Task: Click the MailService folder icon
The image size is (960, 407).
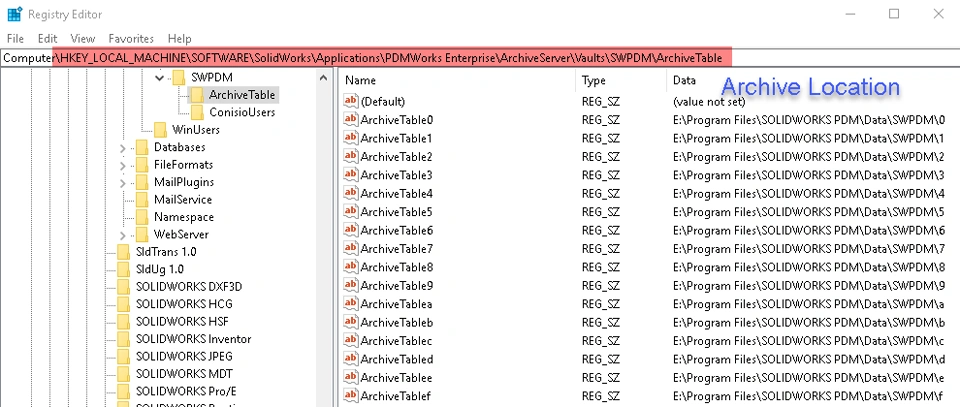Action: coord(141,200)
